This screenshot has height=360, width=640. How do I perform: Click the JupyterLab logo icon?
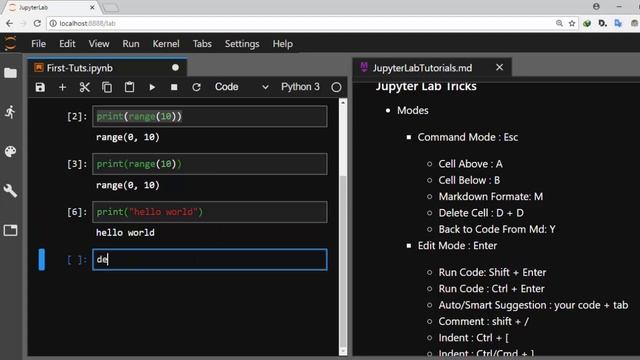(x=10, y=43)
